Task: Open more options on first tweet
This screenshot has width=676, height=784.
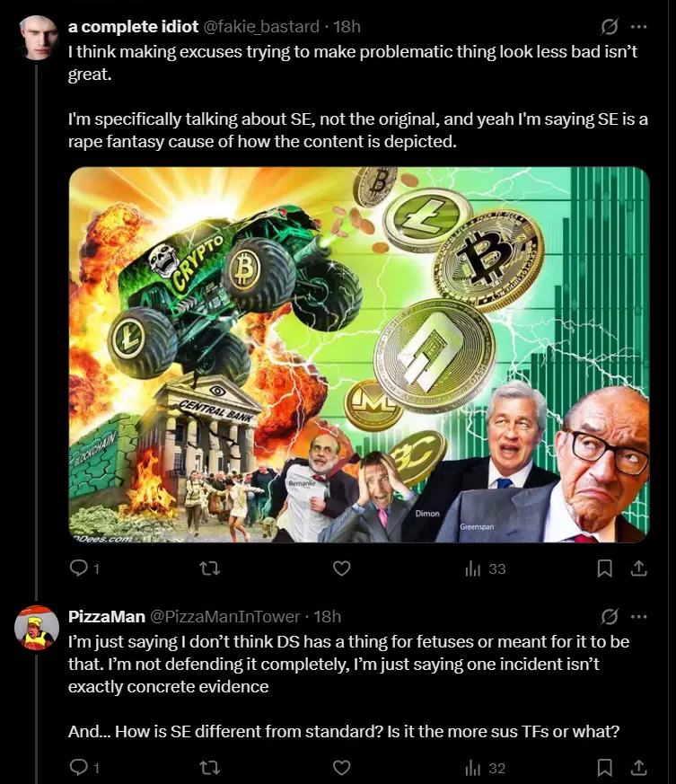Action: pos(638,27)
